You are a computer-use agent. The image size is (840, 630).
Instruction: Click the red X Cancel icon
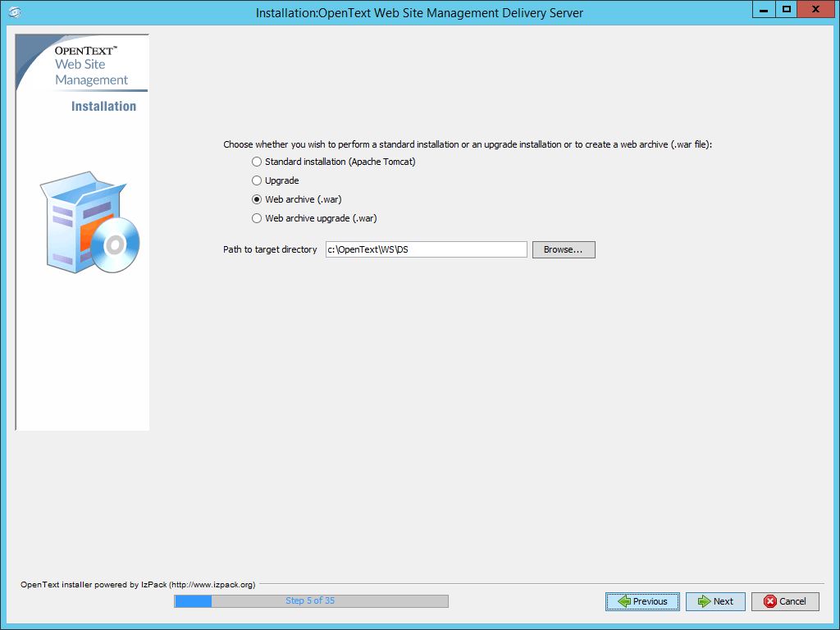pos(770,601)
